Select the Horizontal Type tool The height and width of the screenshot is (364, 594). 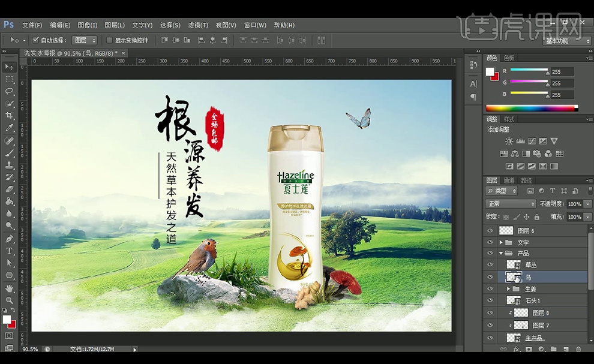[x=9, y=251]
